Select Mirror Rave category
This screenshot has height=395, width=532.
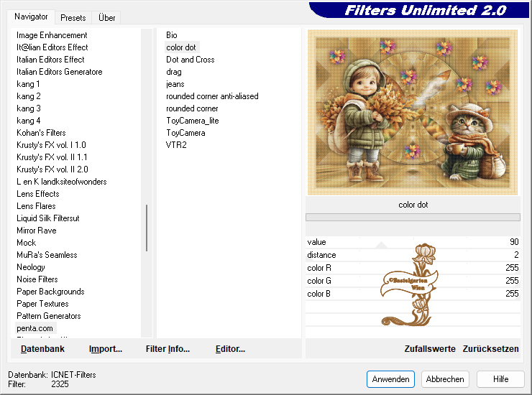pyautogui.click(x=36, y=231)
